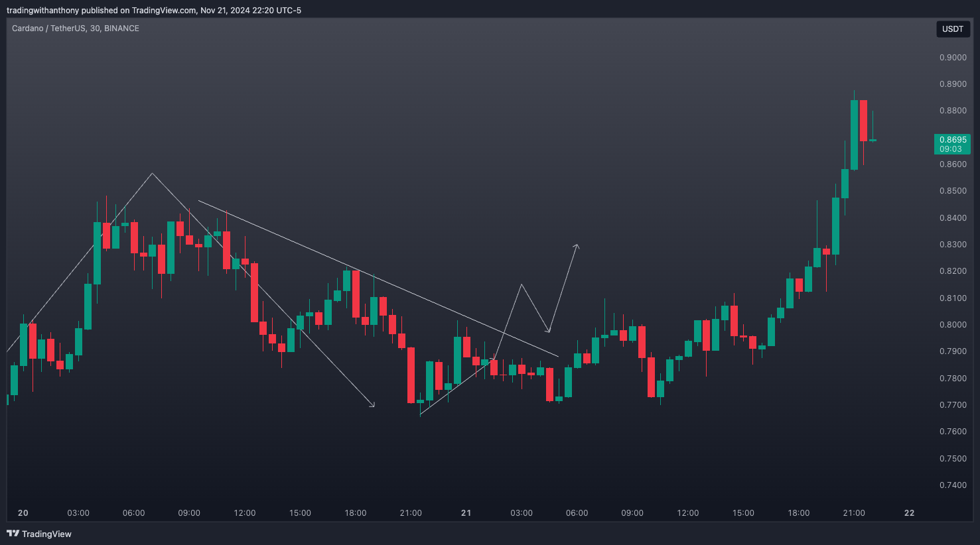This screenshot has height=545, width=980.
Task: Click the 0.8000 price axis label
Action: [x=953, y=325]
